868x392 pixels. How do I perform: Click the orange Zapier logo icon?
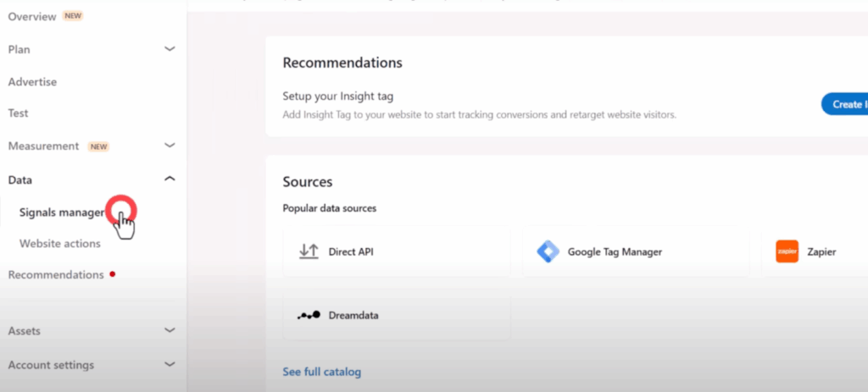pyautogui.click(x=787, y=251)
